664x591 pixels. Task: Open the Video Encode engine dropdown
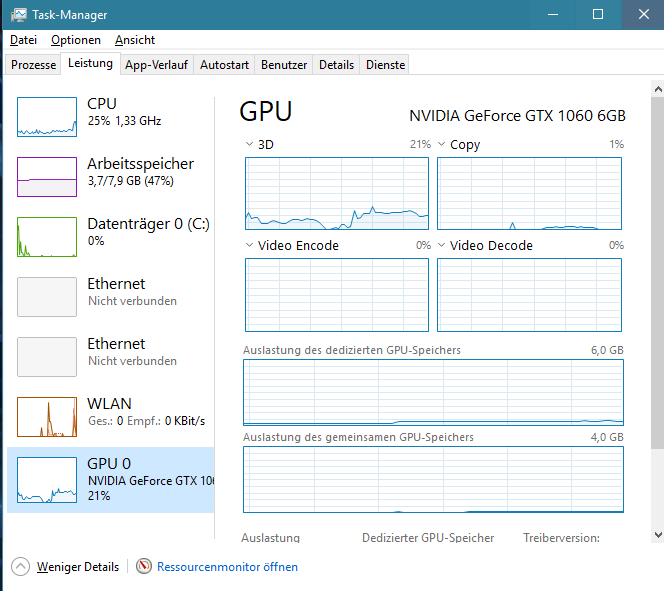point(249,245)
